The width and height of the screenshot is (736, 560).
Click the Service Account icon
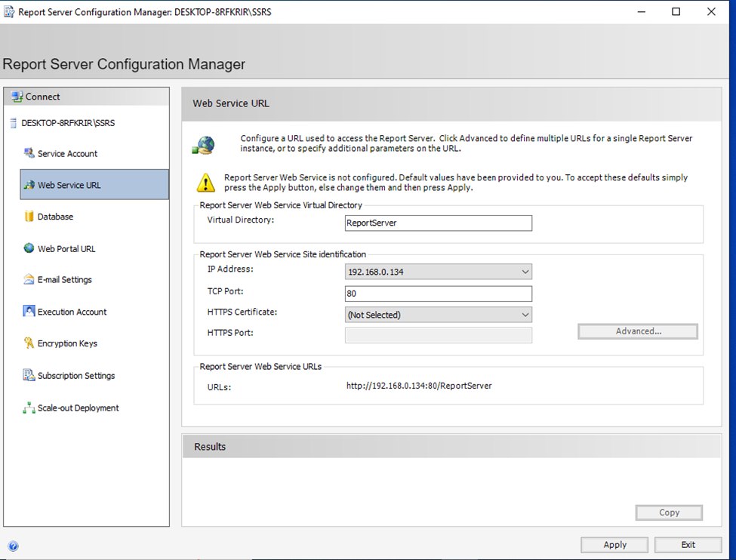(29, 153)
